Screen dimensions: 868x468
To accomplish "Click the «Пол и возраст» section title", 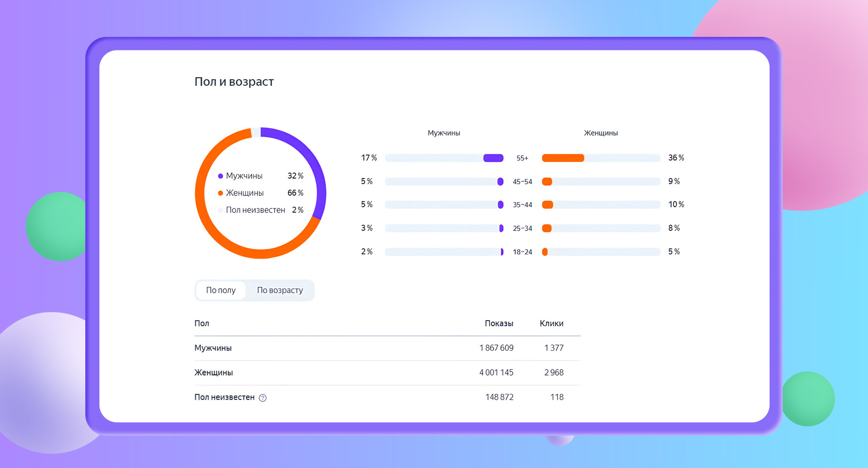I will click(234, 82).
